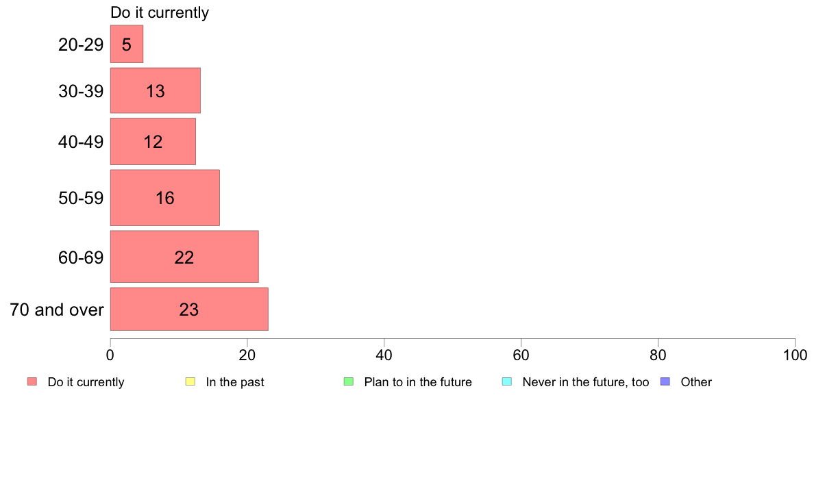Click the 40 tick label on x-axis
Screen dimensions: 814x504
click(384, 355)
